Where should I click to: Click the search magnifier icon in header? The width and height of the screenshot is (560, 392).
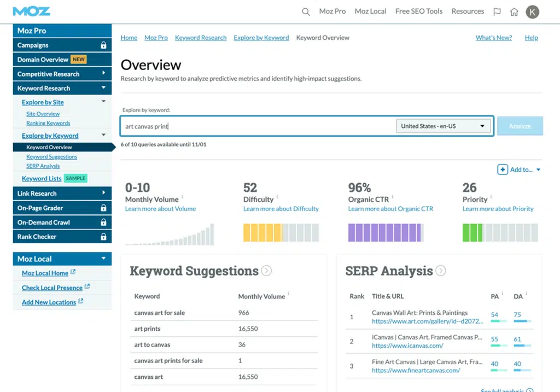click(306, 12)
